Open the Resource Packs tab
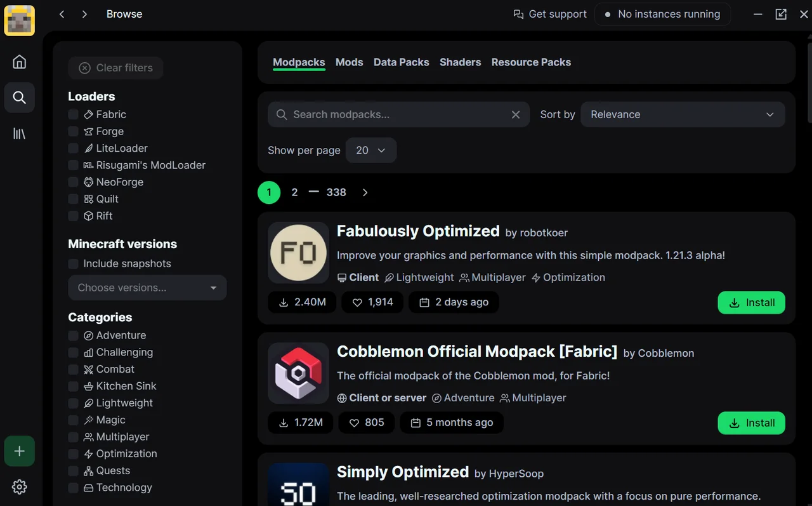Viewport: 812px width, 506px height. coord(532,62)
